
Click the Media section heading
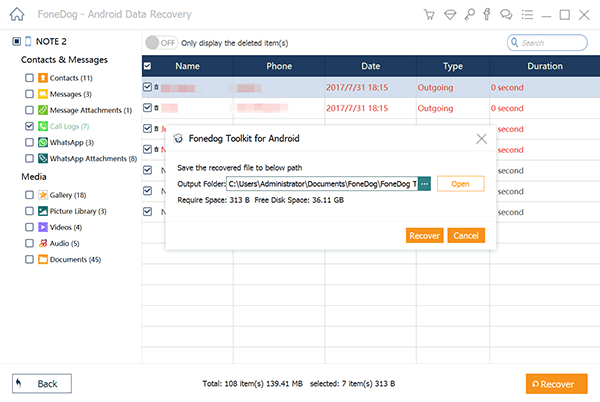click(34, 177)
